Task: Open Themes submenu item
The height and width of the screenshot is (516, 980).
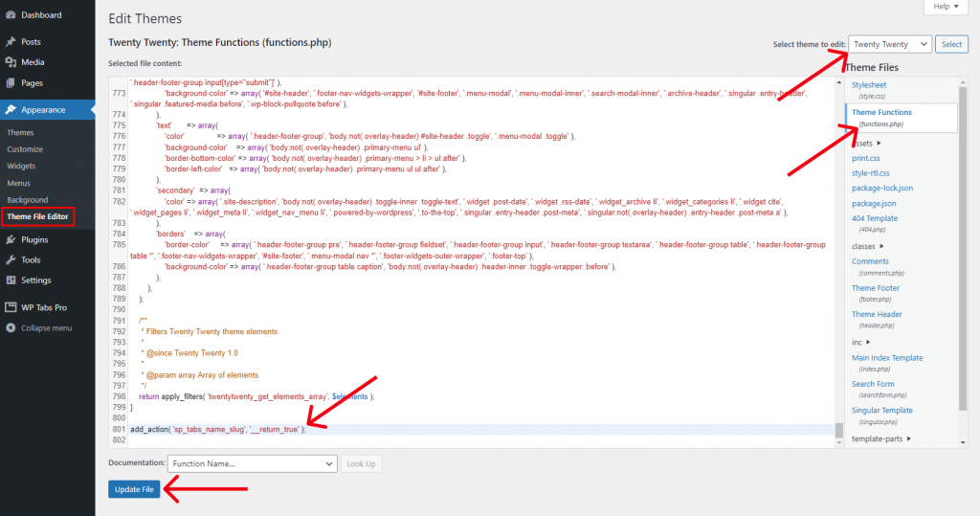Action: (20, 133)
